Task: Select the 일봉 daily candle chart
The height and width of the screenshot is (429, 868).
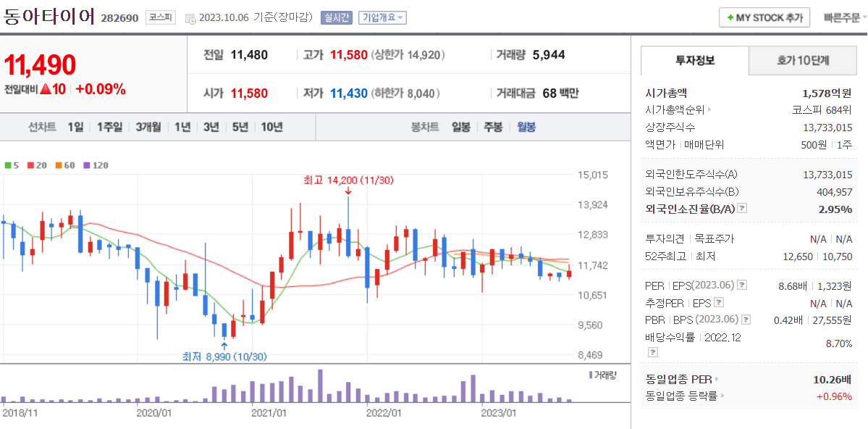Action: 460,127
